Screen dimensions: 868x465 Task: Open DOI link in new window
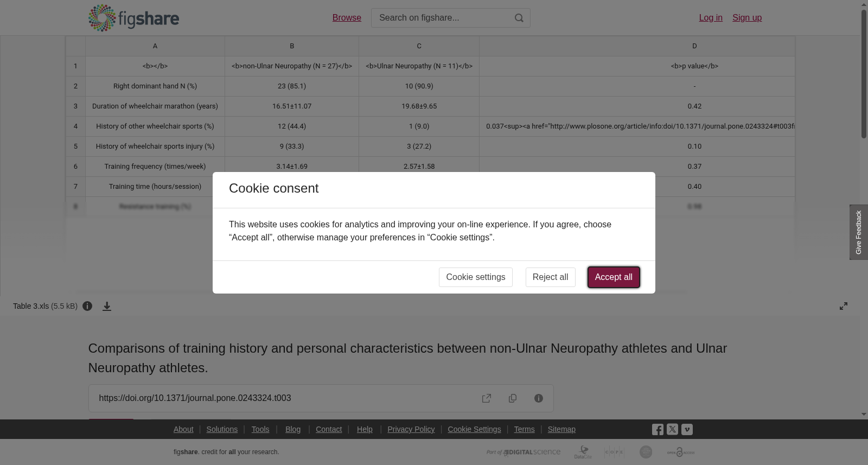point(487,398)
